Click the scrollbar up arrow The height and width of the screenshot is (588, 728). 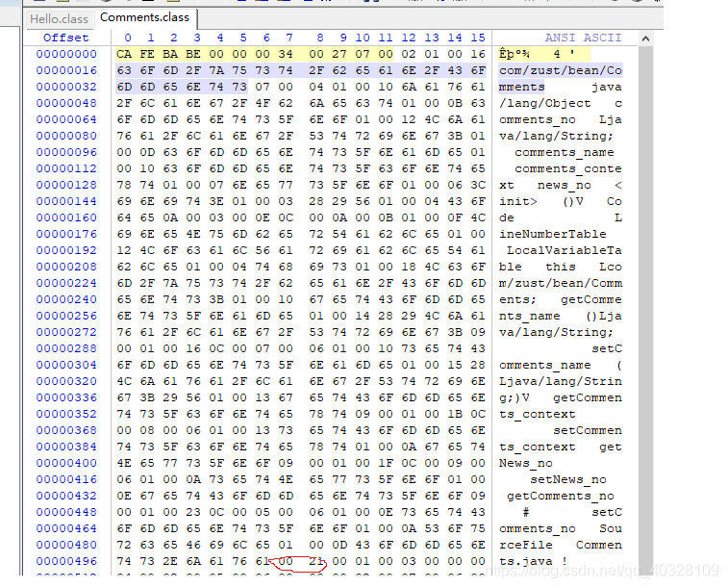[645, 38]
